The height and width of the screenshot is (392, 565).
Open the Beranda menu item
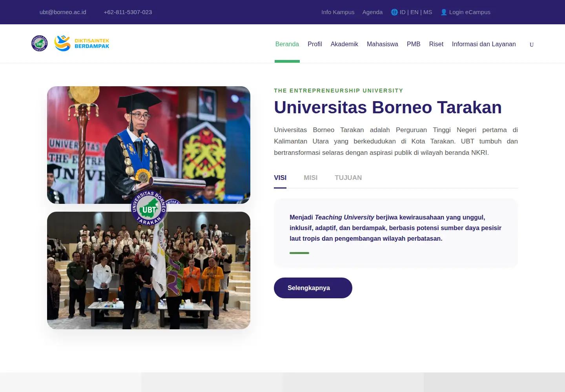pyautogui.click(x=287, y=44)
